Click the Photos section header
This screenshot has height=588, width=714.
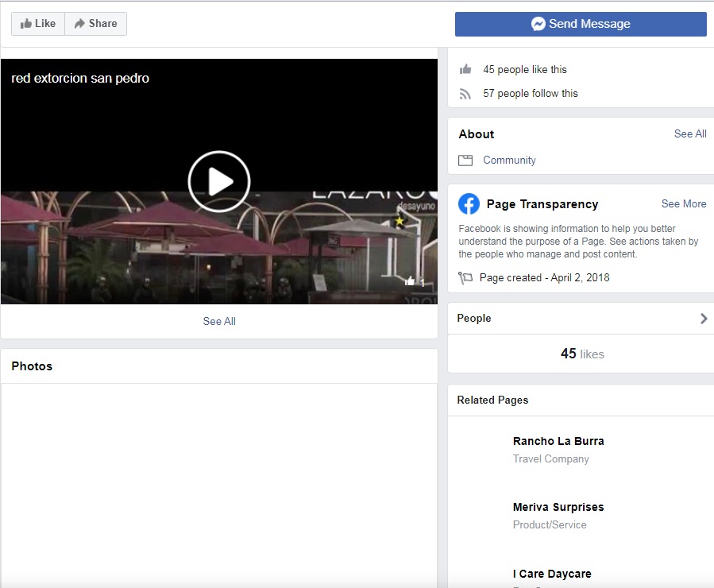coord(32,366)
